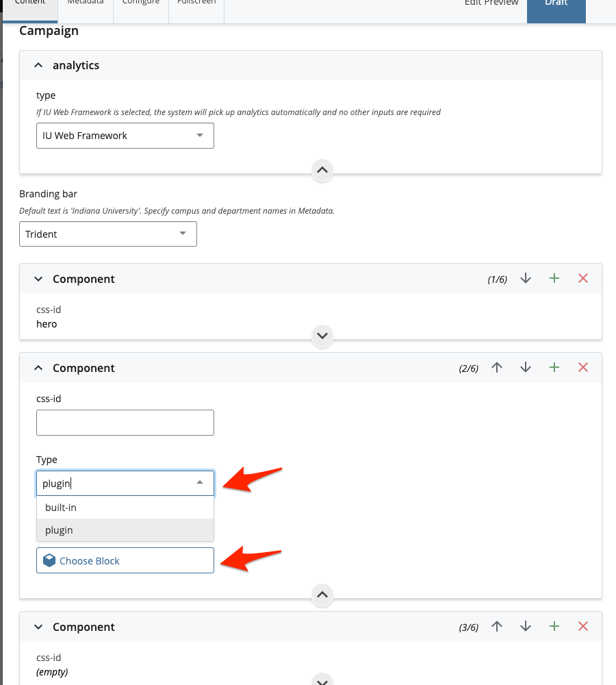
Task: Add component after Component 3/6 via plus
Action: [x=554, y=627]
